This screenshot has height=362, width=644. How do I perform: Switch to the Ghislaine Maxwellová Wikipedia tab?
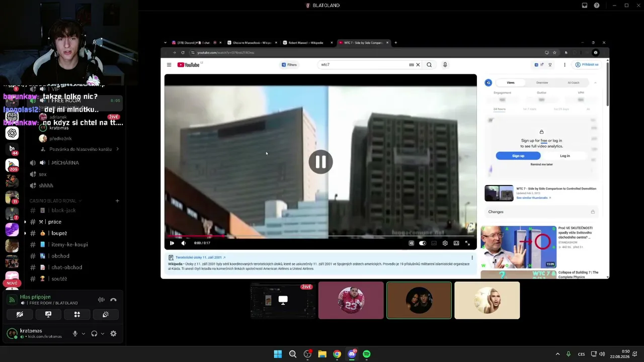[252, 43]
